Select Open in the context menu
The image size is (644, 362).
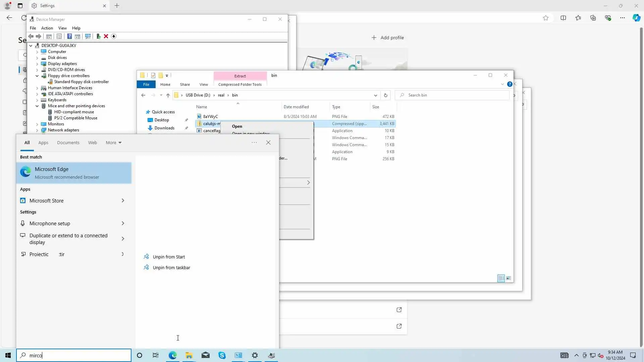pos(237,126)
